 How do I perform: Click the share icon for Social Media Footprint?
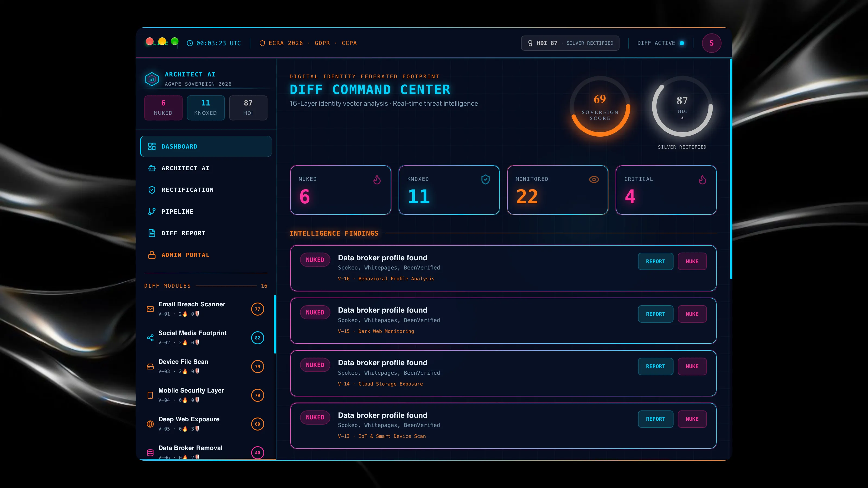tap(150, 338)
